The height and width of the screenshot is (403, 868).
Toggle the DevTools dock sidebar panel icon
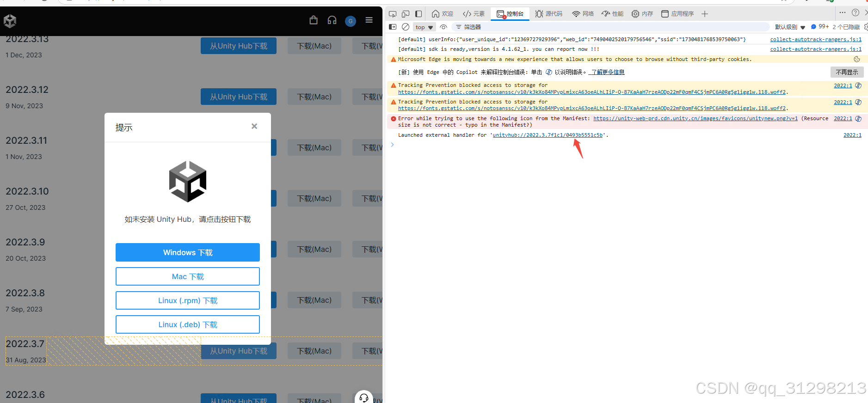pyautogui.click(x=419, y=14)
